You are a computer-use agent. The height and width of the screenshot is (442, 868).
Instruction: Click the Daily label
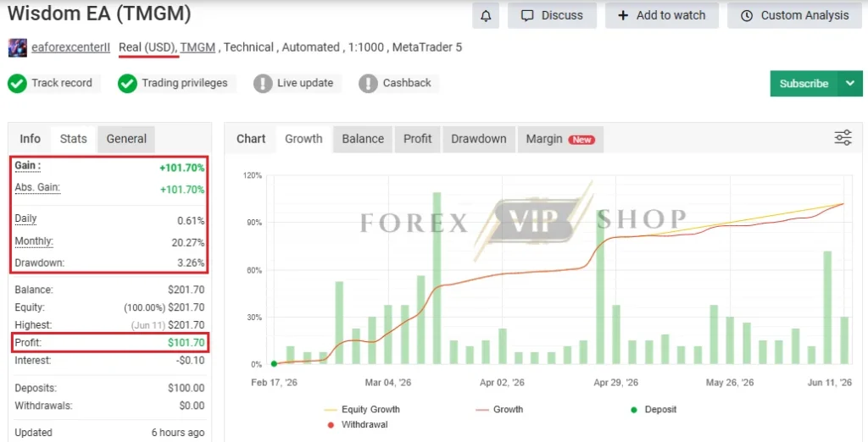coord(25,218)
